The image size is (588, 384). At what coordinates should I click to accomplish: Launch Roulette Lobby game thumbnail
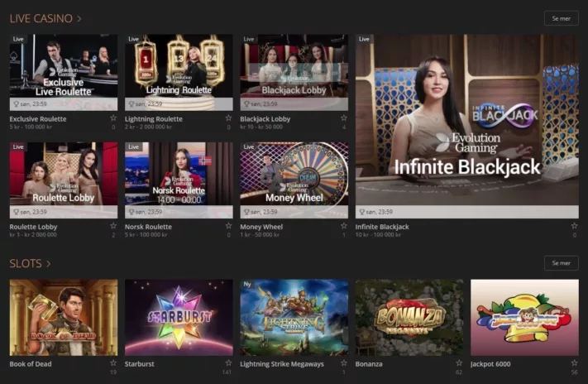tap(64, 180)
